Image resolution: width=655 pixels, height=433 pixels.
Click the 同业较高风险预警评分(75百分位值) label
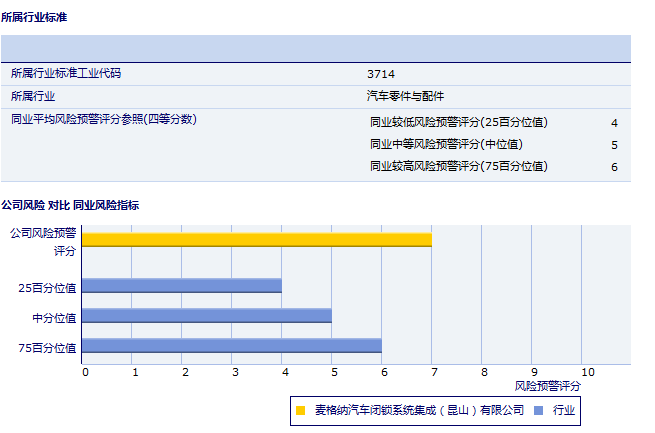click(x=458, y=166)
